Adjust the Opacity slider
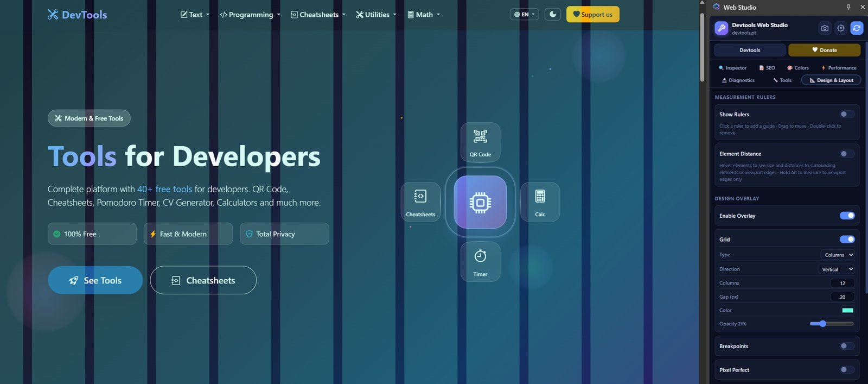Screen dimensions: 868x384 click(x=831, y=324)
